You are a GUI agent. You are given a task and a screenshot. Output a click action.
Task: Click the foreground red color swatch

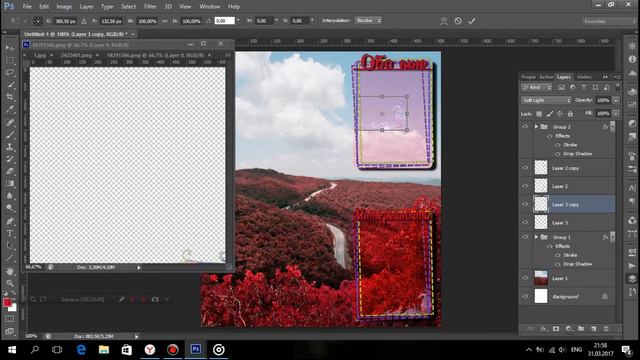7,302
